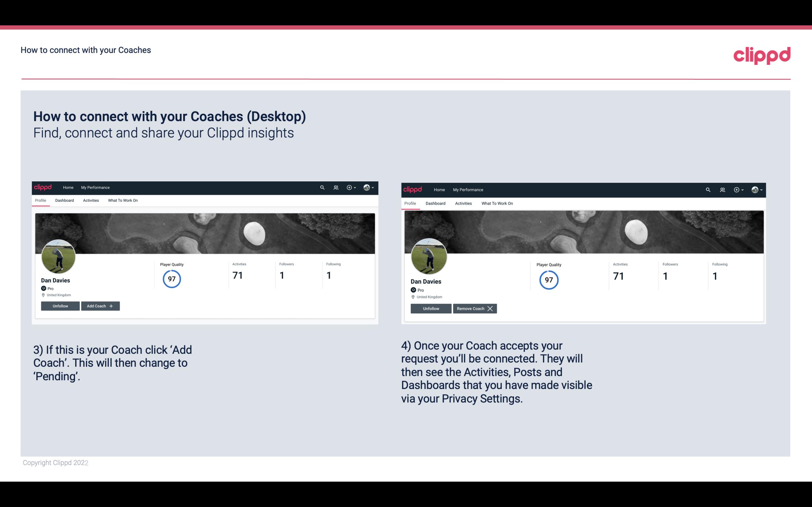
Task: Expand 'My Performance' dropdown in navigation
Action: tap(95, 187)
